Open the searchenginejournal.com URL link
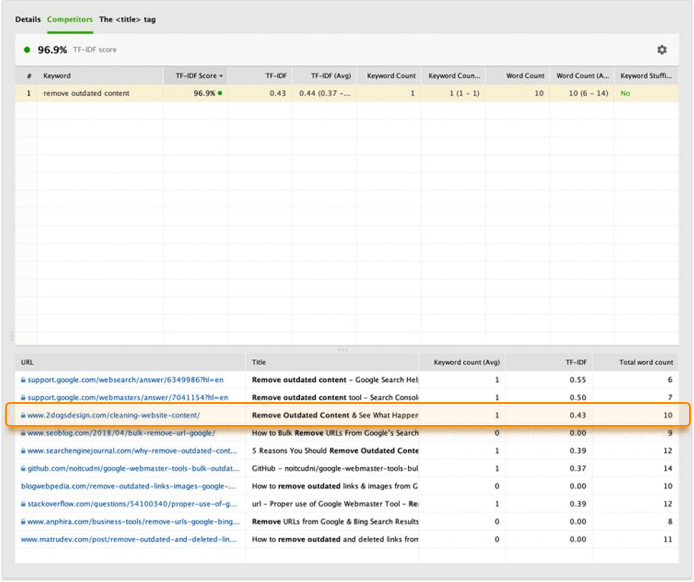 [x=132, y=451]
